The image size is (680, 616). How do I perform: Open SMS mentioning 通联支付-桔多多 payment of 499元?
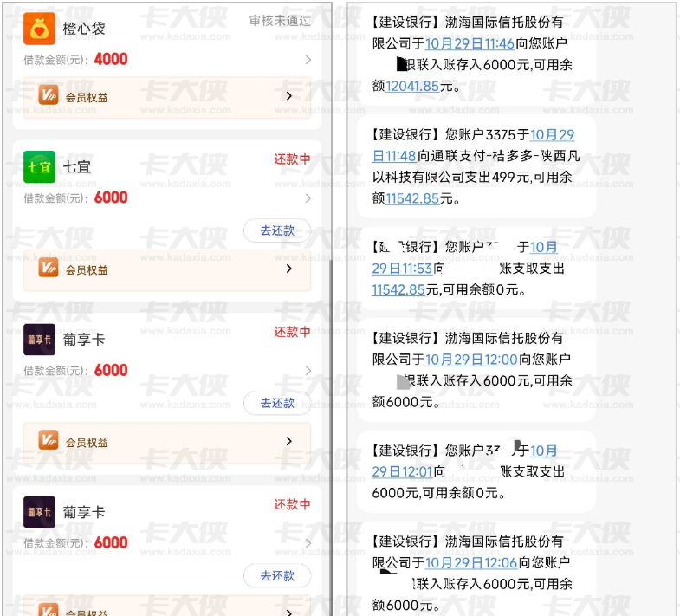pos(476,166)
